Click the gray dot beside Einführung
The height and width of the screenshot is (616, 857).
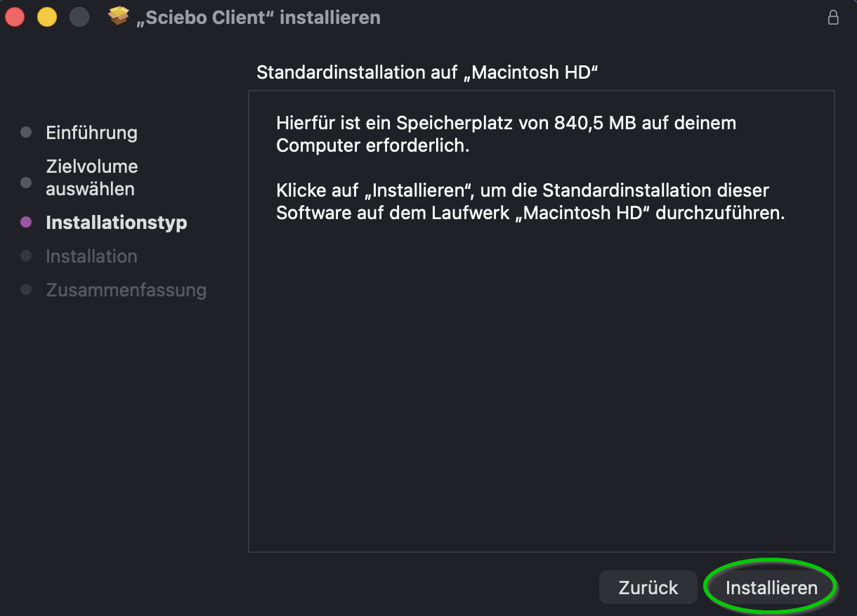[27, 132]
